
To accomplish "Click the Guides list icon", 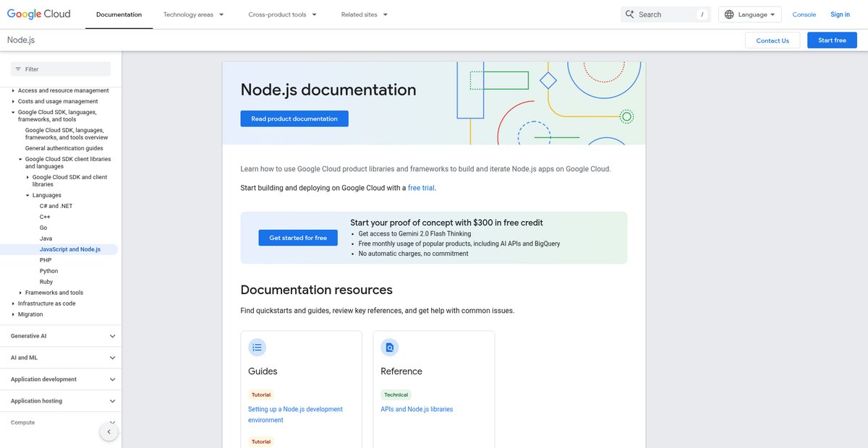I will point(257,348).
